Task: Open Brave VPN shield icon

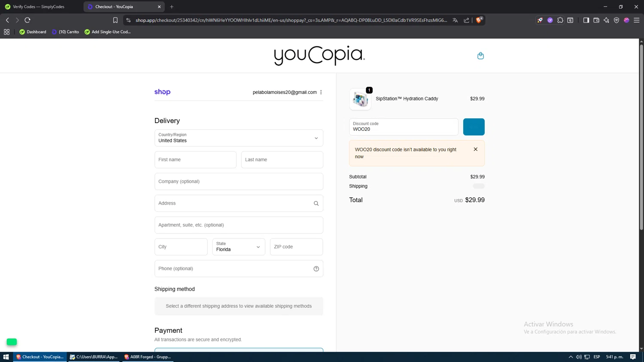Action: click(617, 20)
